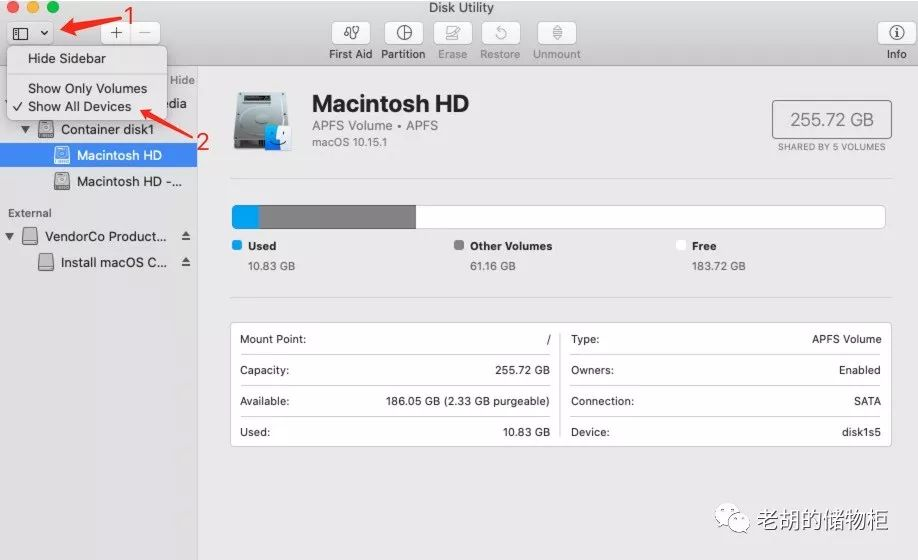
Task: Click the Install macOS volume icon
Action: (46, 262)
